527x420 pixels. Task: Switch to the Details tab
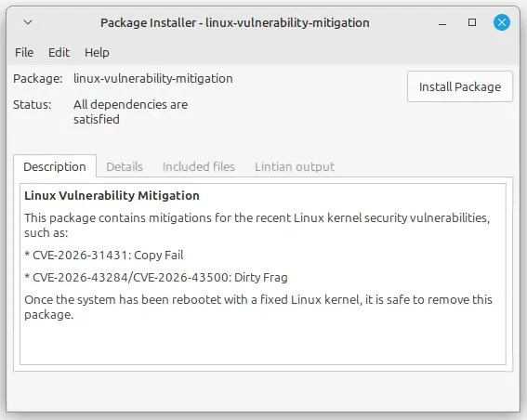tap(125, 166)
